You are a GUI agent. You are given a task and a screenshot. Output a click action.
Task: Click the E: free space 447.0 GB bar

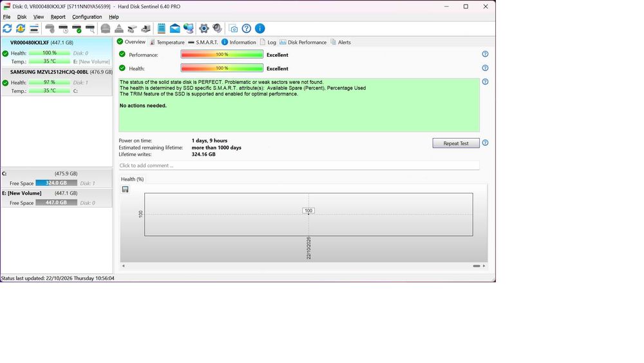pos(56,202)
